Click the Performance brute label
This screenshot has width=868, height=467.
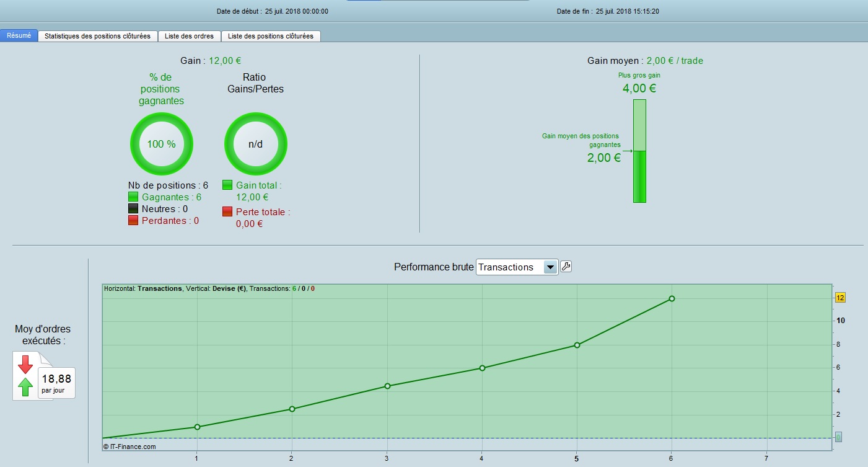[433, 267]
